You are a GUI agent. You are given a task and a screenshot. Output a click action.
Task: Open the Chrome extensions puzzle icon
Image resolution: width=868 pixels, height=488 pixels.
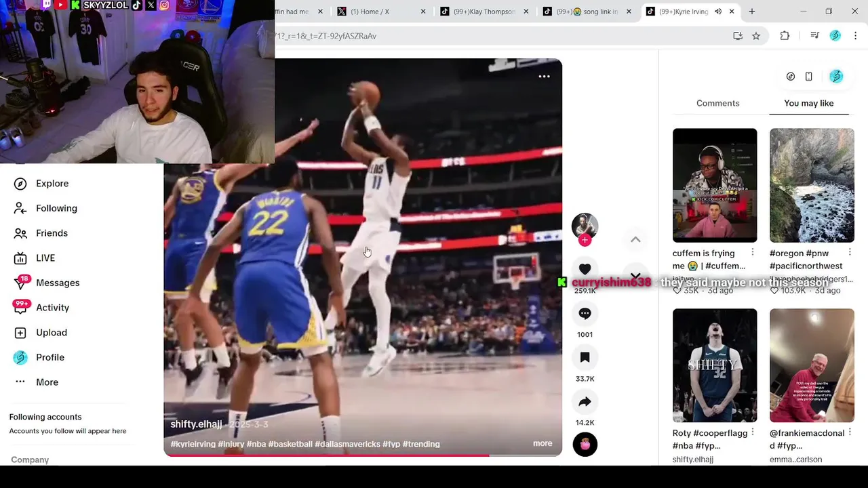coord(785,36)
